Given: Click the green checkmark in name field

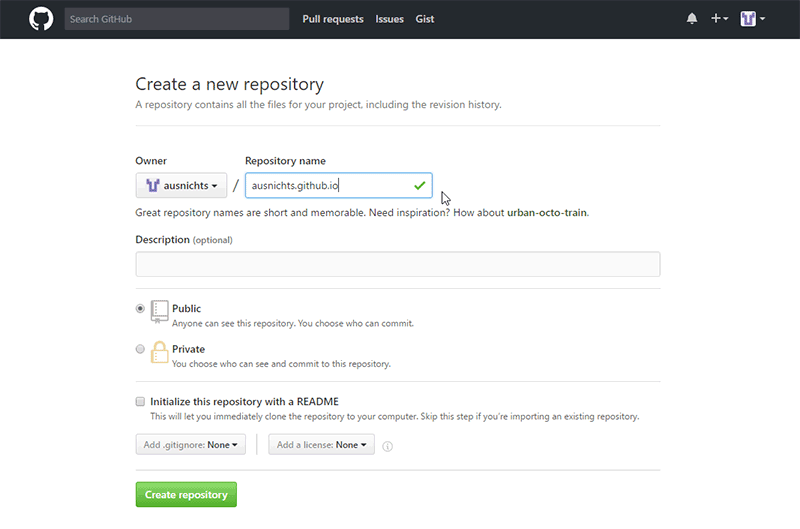Looking at the screenshot, I should click(x=419, y=186).
